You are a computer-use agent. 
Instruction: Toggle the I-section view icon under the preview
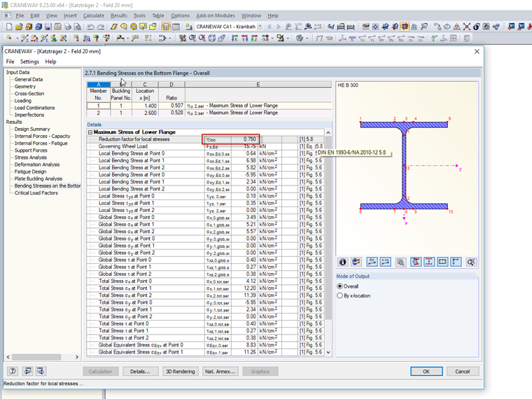coord(416,262)
